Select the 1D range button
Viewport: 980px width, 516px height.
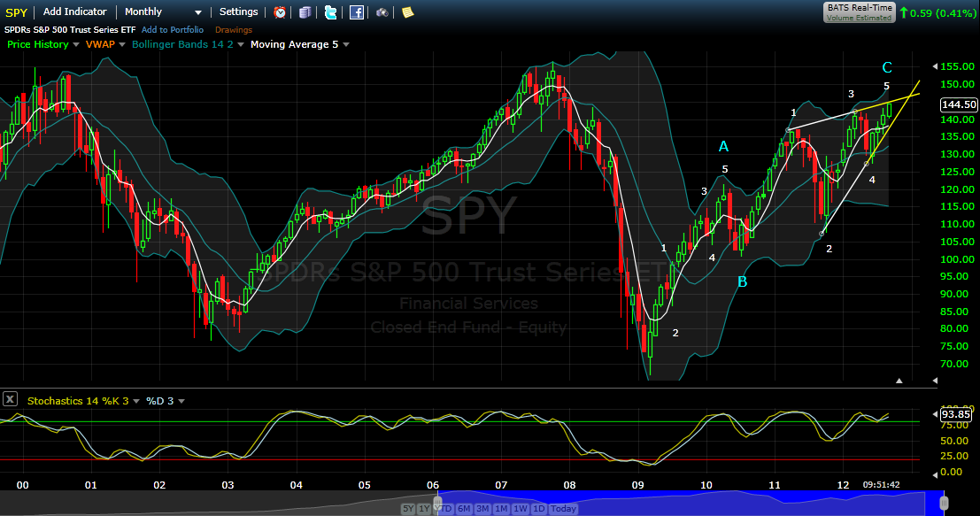click(539, 509)
